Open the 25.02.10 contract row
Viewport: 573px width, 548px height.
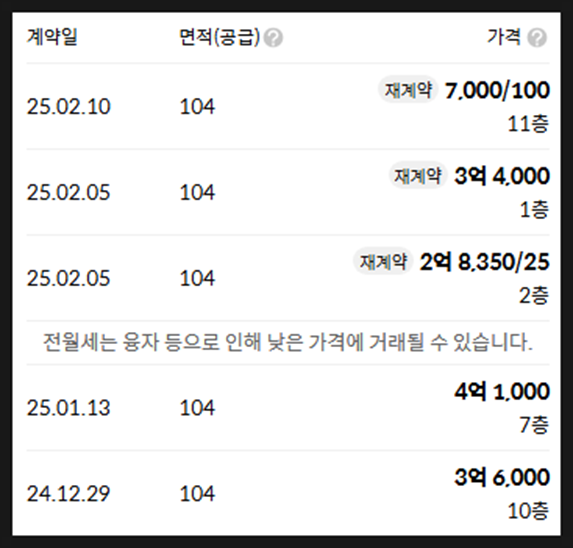(288, 106)
